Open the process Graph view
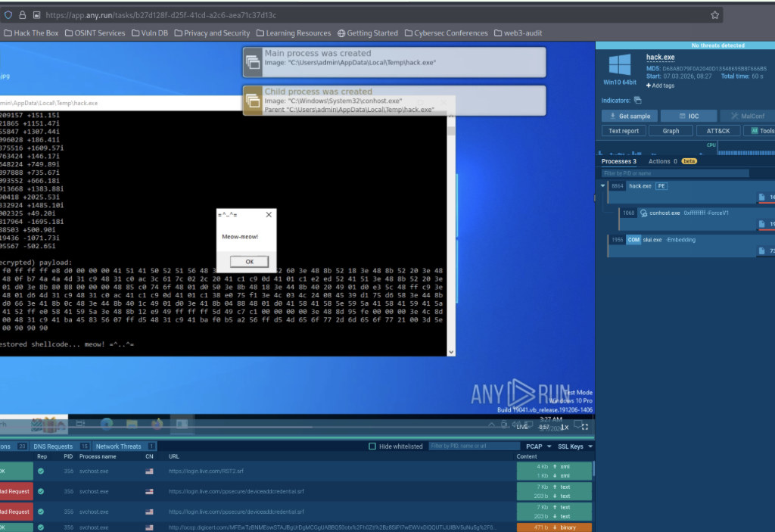Viewport: 775px width, 532px height. point(671,131)
